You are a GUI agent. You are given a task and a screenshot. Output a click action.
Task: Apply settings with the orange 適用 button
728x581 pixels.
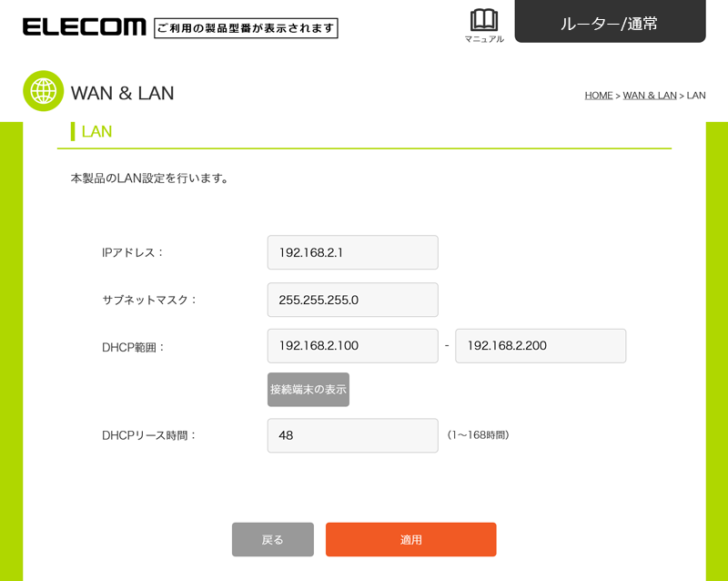pyautogui.click(x=410, y=539)
